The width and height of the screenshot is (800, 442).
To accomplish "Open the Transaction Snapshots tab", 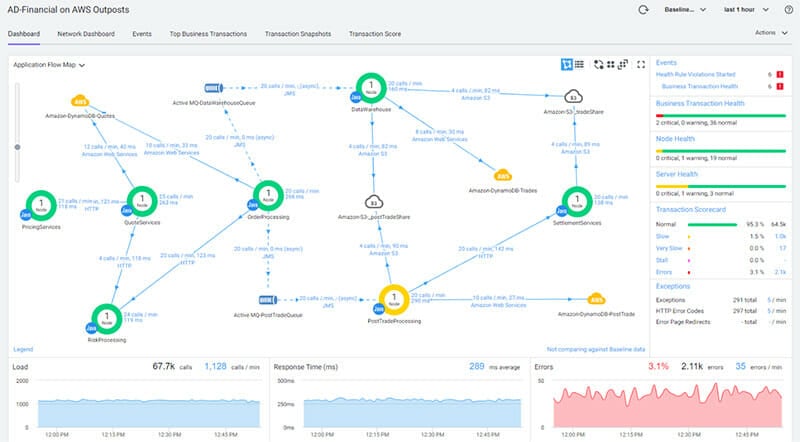I will [298, 34].
